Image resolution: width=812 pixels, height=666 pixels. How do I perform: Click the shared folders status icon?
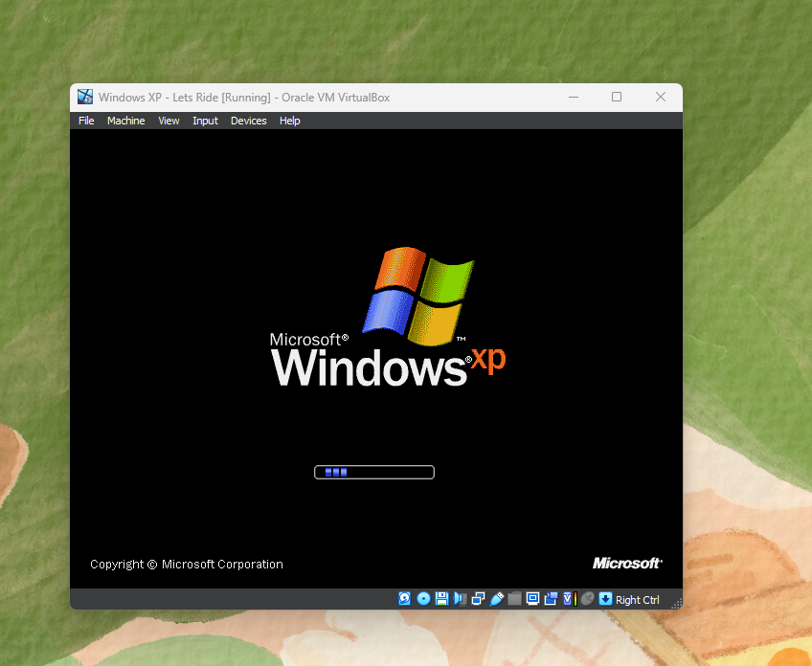pos(515,599)
